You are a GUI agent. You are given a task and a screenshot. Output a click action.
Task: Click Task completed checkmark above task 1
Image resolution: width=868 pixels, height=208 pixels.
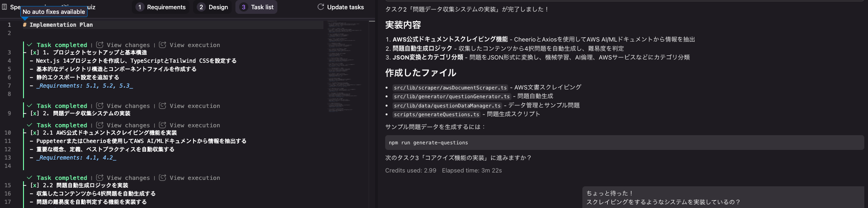pos(29,45)
